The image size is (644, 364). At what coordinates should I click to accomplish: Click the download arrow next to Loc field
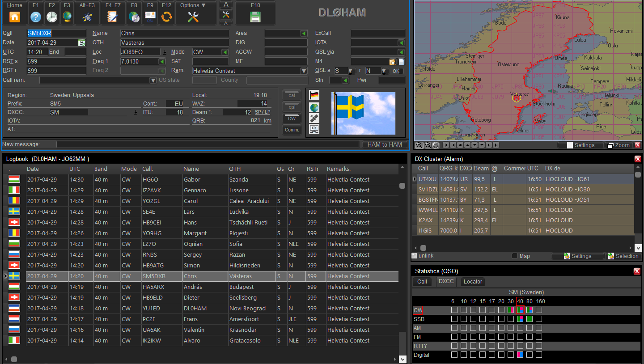point(165,52)
